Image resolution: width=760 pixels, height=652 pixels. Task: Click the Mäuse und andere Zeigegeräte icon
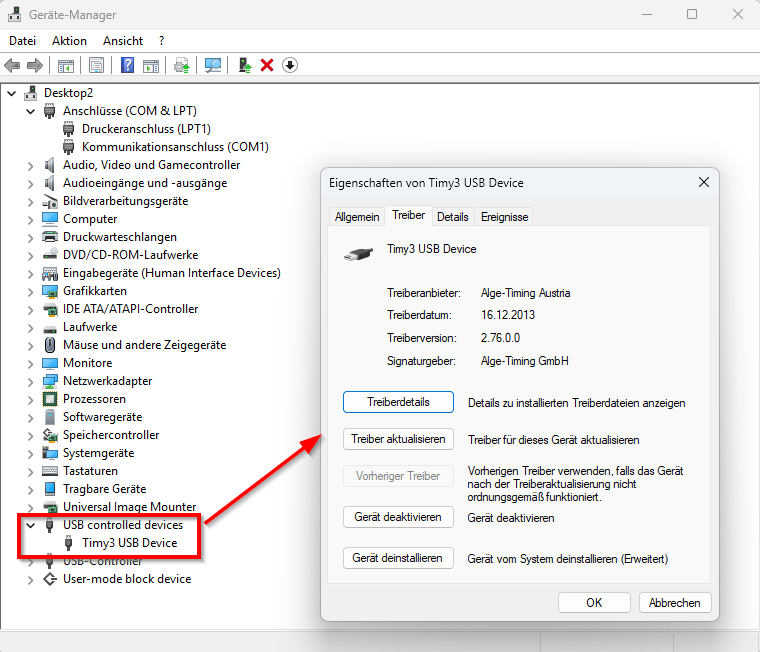tap(50, 345)
